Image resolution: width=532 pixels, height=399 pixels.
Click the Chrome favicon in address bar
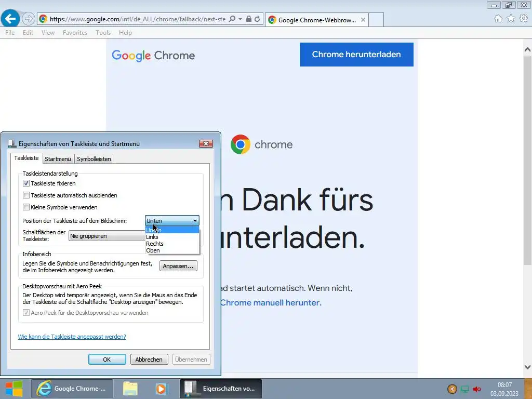pyautogui.click(x=43, y=19)
